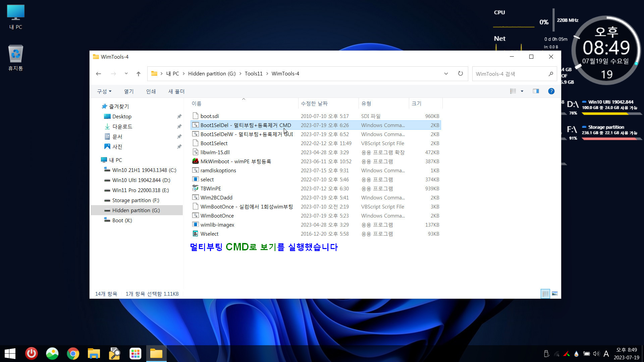Expand the address bar history dropdown
Image resolution: width=644 pixels, height=362 pixels.
(x=446, y=74)
